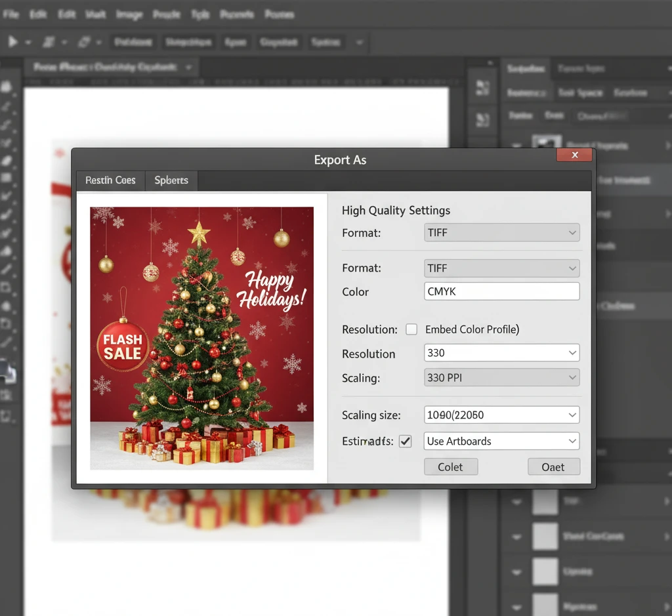
Task: Enable the Embed Color Profile checkbox
Action: (x=411, y=329)
